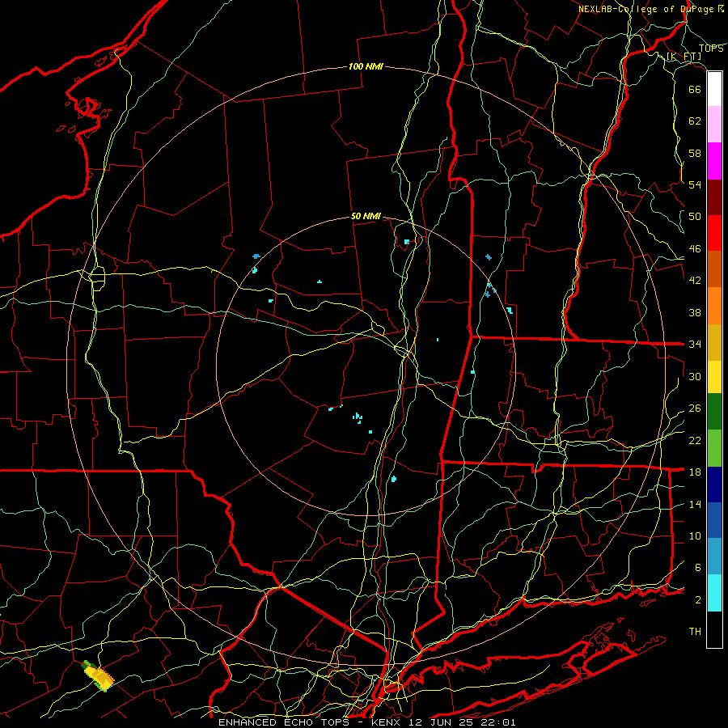This screenshot has width=728, height=728.
Task: Click the cyan swatch between 2 and 6
Action: point(714,593)
